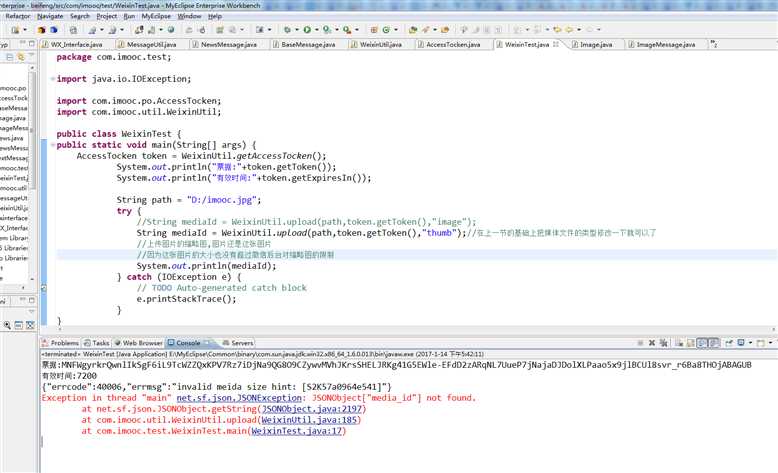Switch to Image.java editor tab
The height and width of the screenshot is (473, 778).
[x=592, y=44]
